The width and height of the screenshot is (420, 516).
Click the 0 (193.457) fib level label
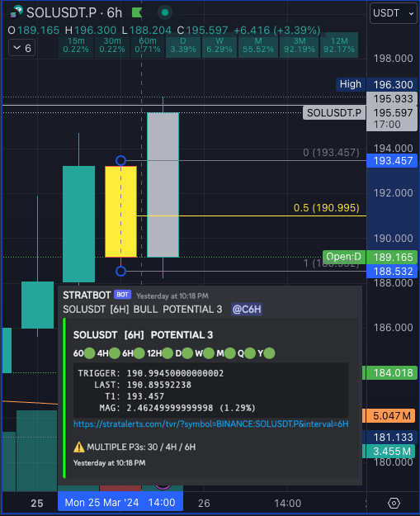click(331, 153)
